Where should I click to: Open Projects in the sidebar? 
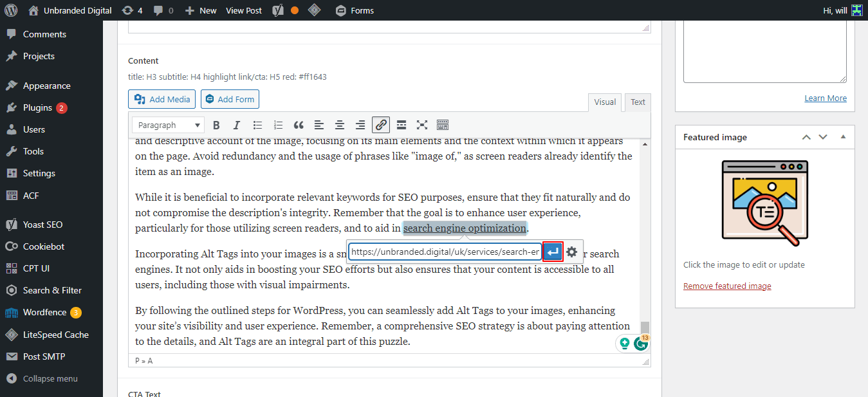click(x=39, y=56)
